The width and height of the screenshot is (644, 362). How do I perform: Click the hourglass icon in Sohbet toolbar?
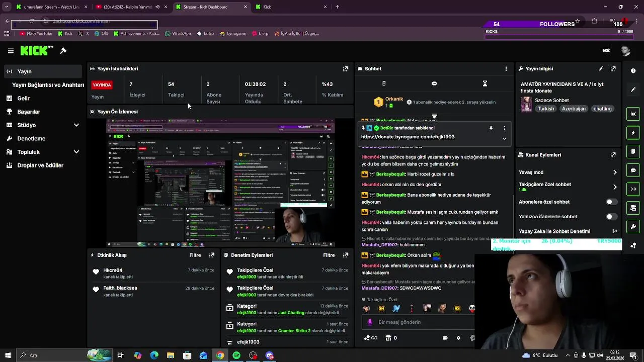point(485,83)
